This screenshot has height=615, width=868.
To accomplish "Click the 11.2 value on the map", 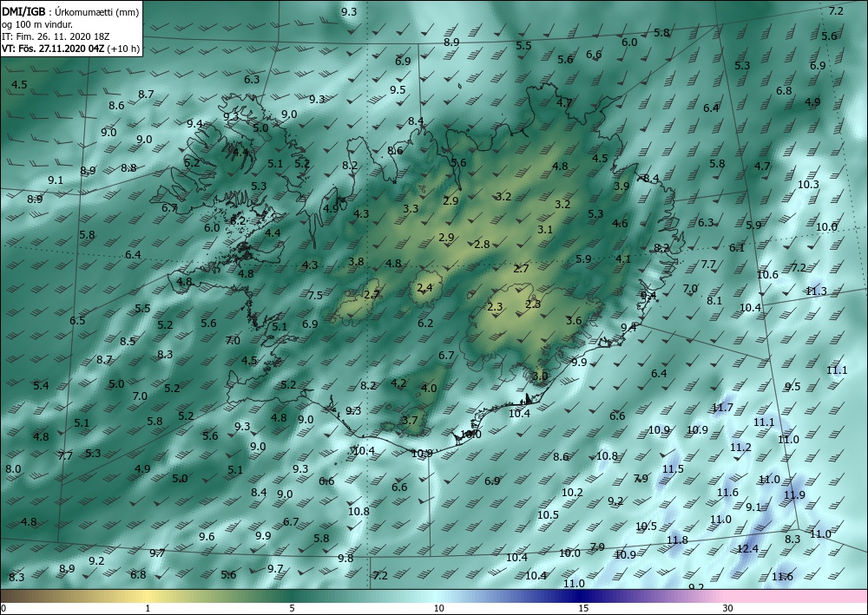I will tap(740, 448).
